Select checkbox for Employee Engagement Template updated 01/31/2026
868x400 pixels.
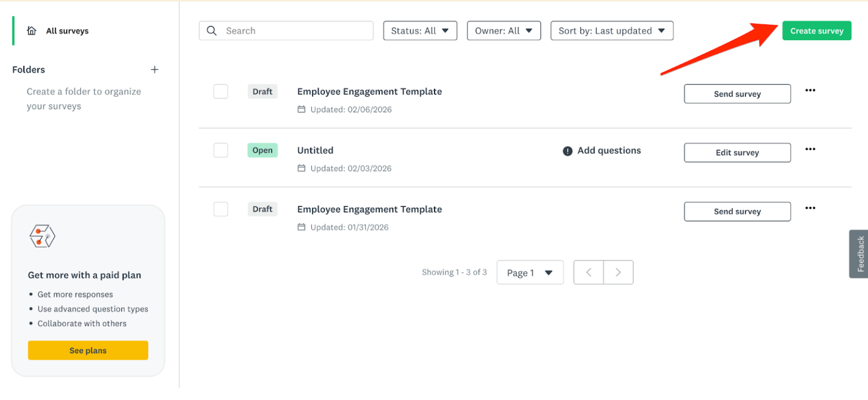[220, 209]
